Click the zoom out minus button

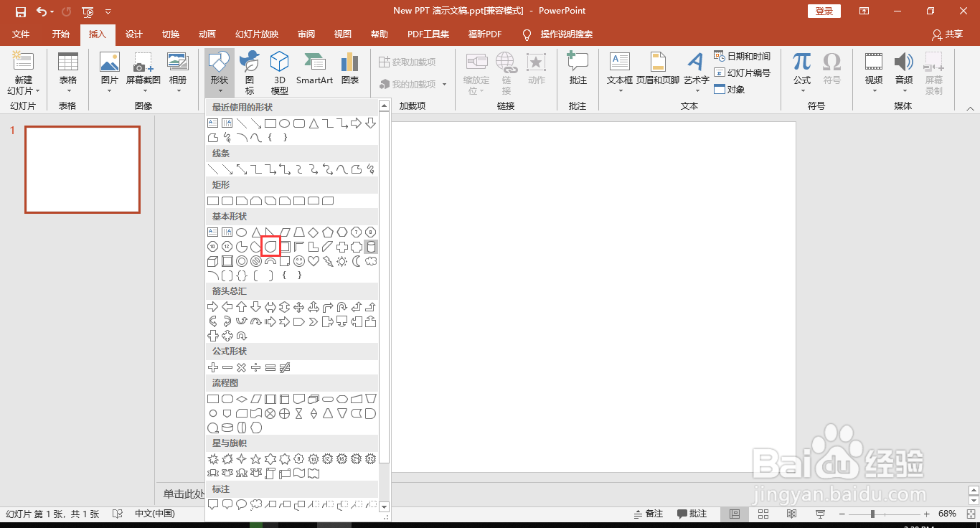pyautogui.click(x=841, y=514)
